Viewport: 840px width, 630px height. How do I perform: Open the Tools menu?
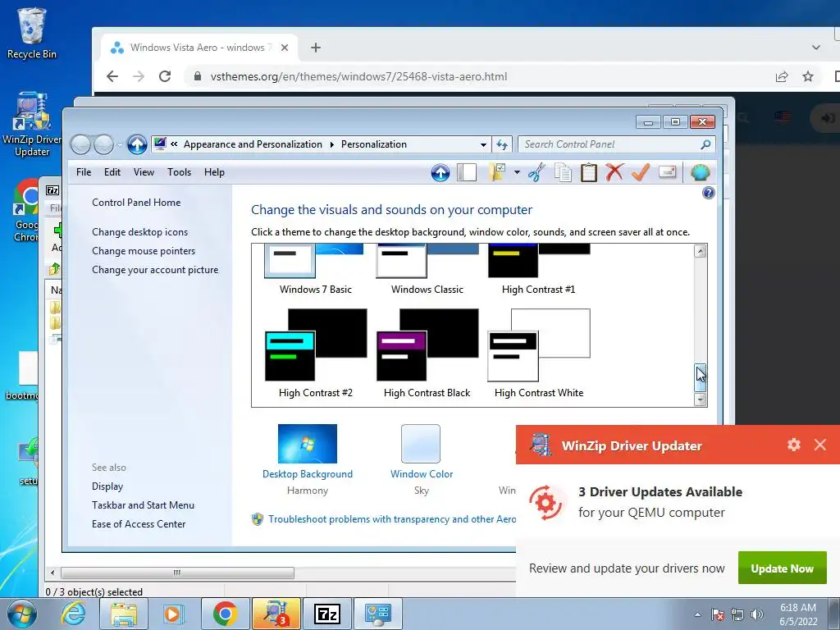point(179,172)
